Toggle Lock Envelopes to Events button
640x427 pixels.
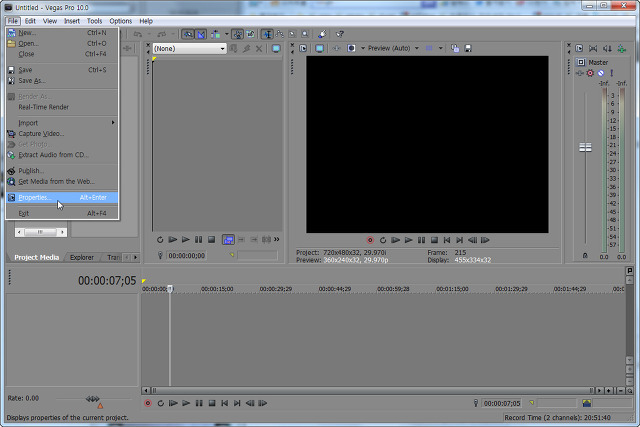pyautogui.click(x=238, y=34)
